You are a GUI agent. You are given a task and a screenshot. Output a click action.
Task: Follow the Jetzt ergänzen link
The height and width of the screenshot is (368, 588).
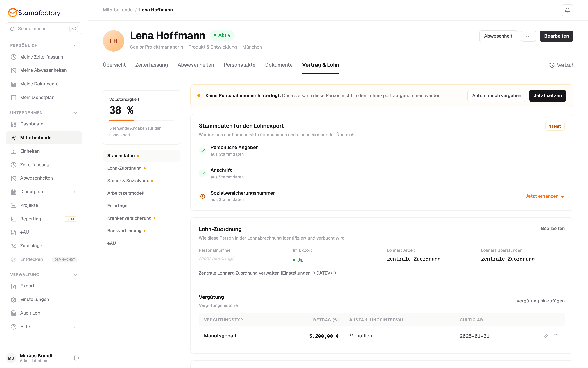(x=545, y=196)
